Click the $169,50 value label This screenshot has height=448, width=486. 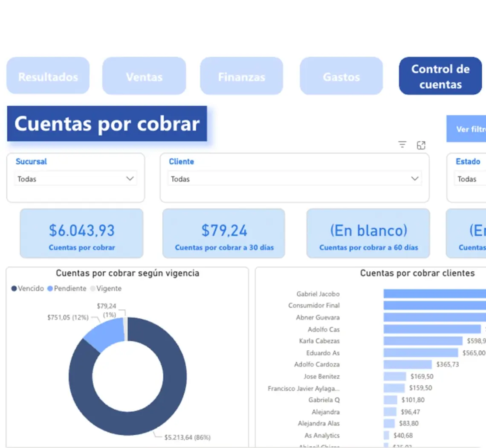(422, 376)
